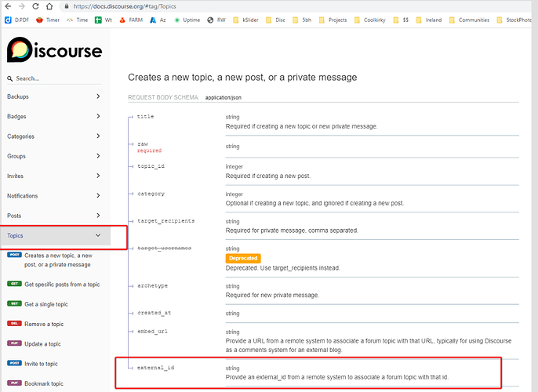The image size is (538, 392).
Task: Select Notifications in the sidebar
Action: [x=22, y=196]
